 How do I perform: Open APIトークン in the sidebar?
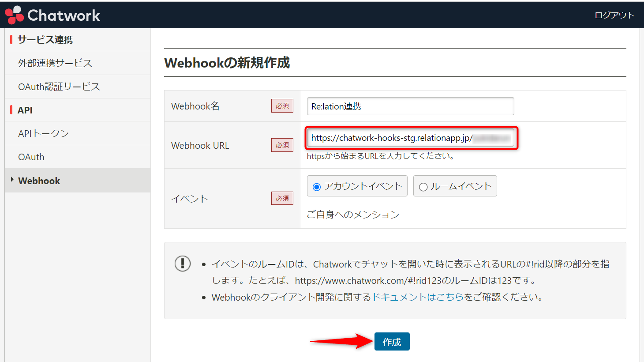click(x=78, y=133)
